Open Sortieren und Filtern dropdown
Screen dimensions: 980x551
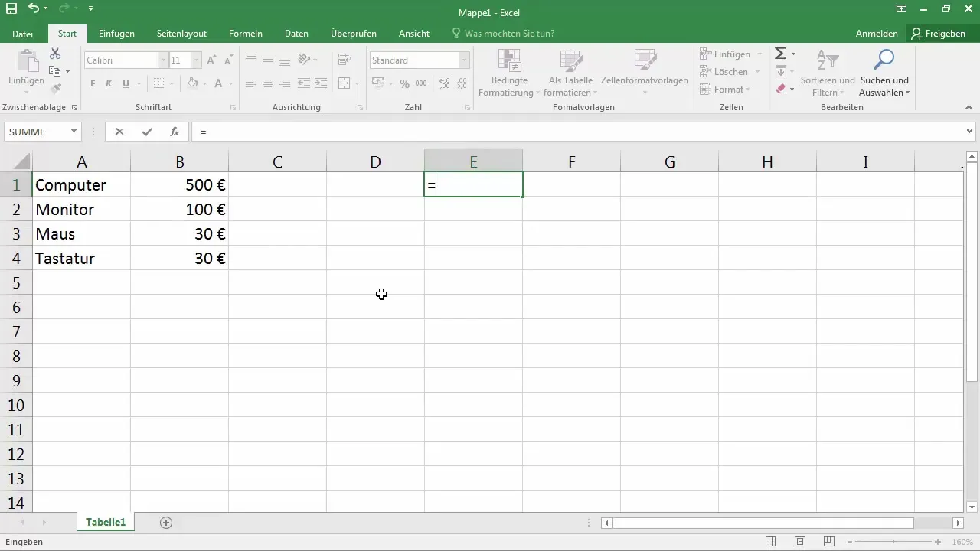[828, 73]
